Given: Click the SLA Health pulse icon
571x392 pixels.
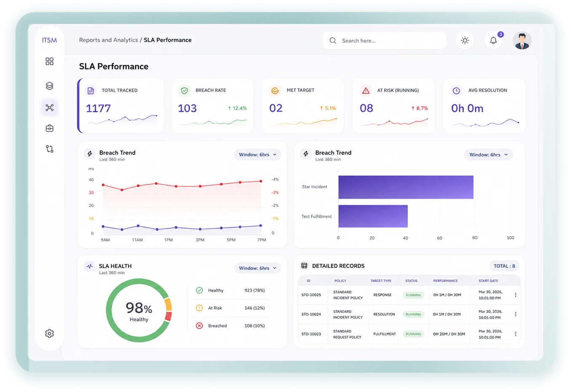Looking at the screenshot, I should (89, 266).
